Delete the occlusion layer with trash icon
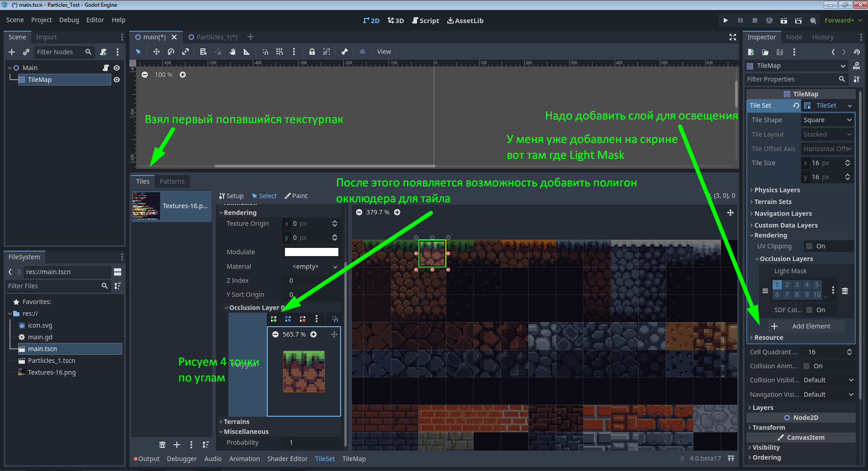 point(845,290)
